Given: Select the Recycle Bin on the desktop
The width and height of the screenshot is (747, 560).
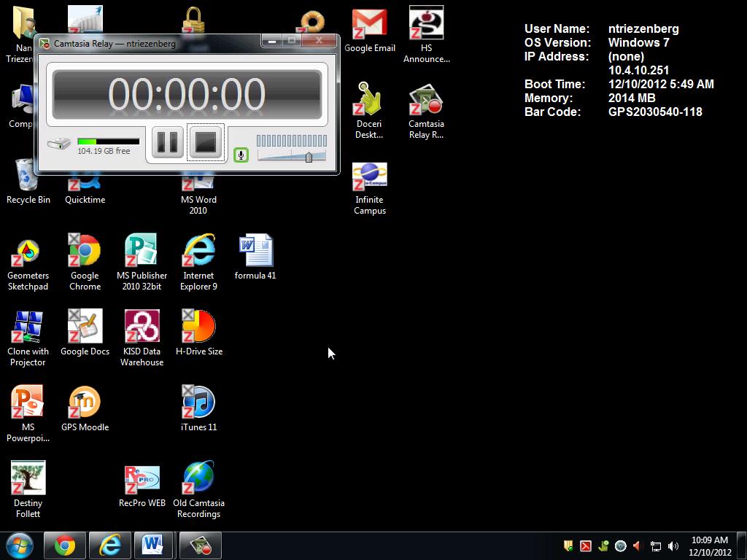Looking at the screenshot, I should point(28,182).
